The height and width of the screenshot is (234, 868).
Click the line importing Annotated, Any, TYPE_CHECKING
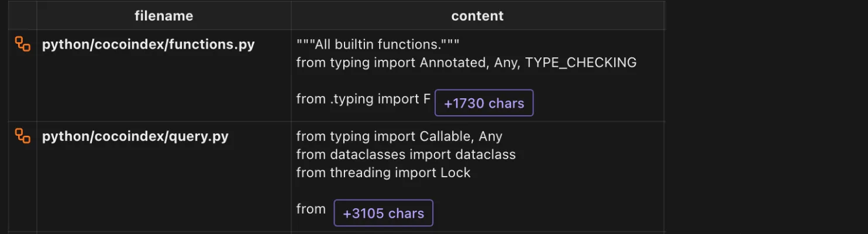pyautogui.click(x=466, y=62)
